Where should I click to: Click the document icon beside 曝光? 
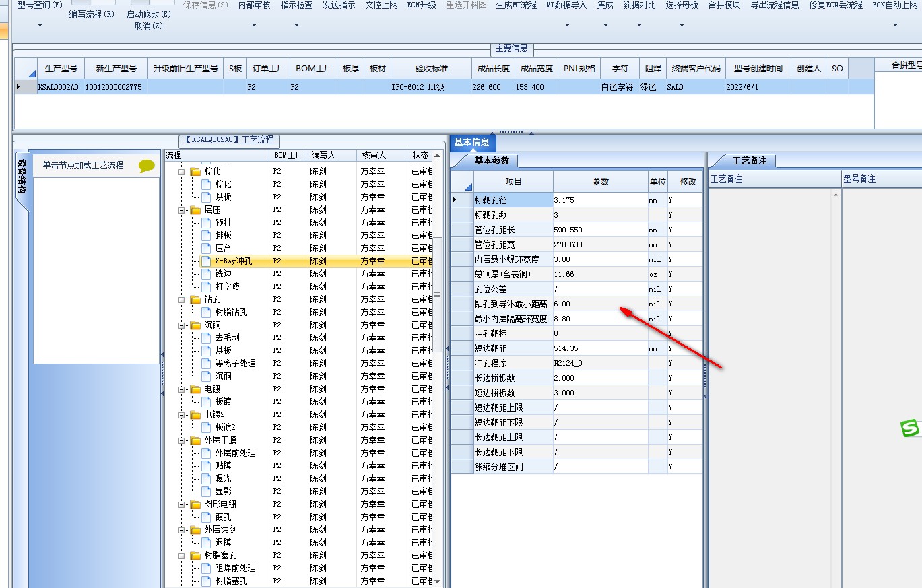(x=206, y=479)
